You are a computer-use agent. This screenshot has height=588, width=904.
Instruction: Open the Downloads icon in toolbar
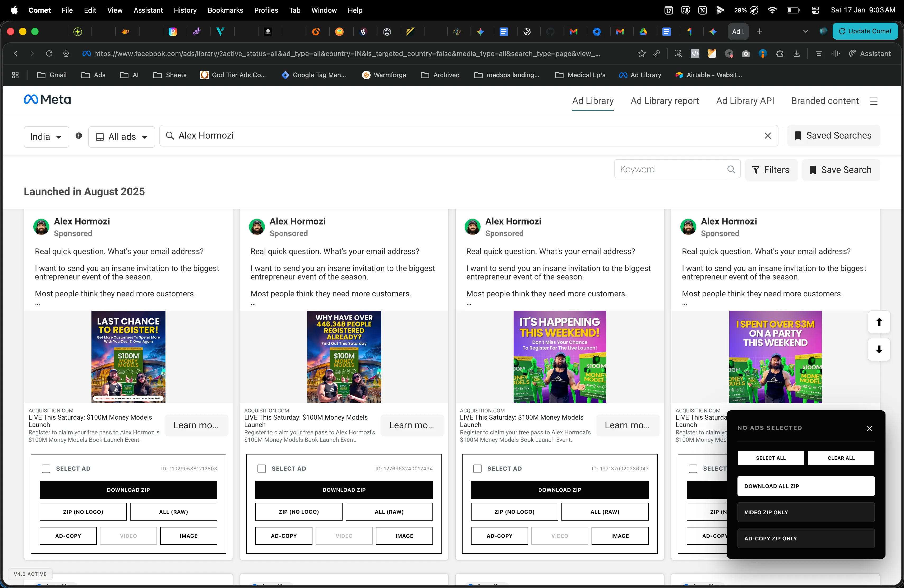796,54
